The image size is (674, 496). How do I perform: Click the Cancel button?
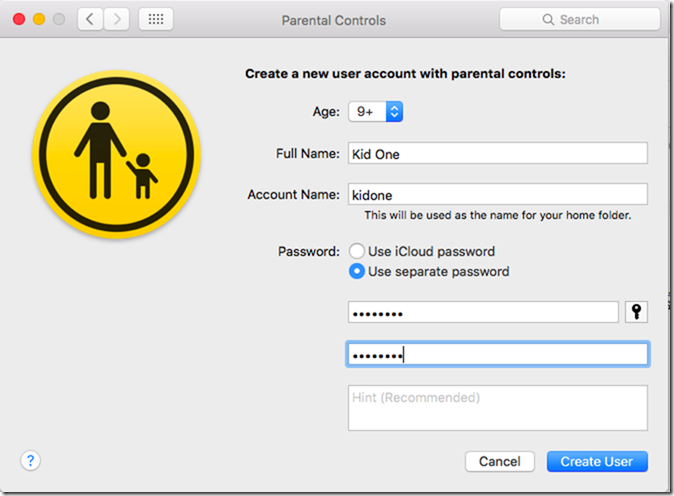pos(500,462)
